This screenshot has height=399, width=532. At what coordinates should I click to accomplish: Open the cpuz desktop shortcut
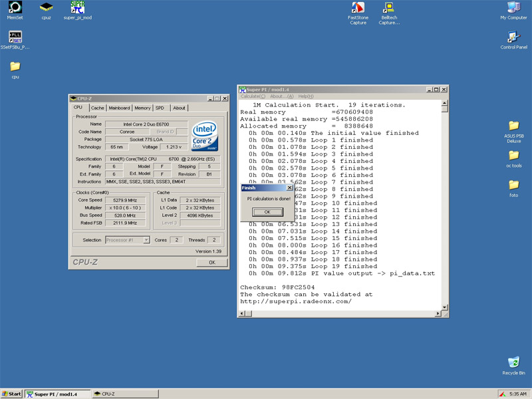[46, 8]
